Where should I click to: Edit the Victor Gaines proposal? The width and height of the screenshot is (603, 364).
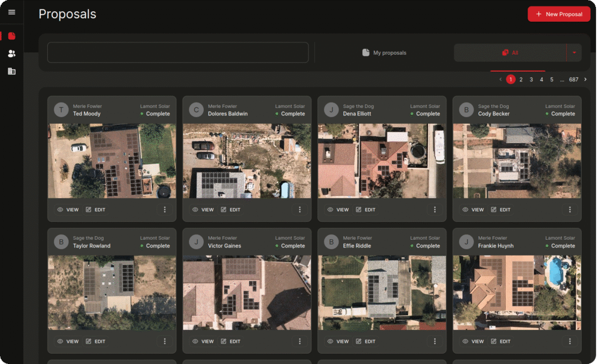[x=230, y=341]
